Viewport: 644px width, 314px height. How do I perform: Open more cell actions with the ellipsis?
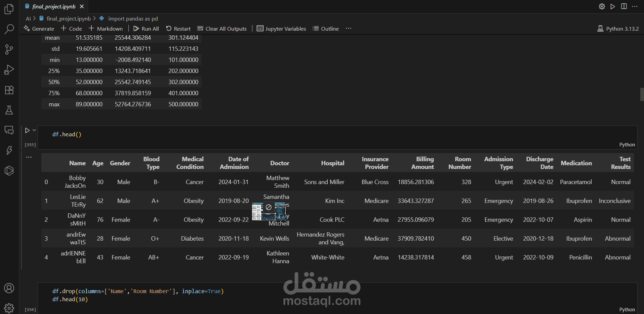pos(29,157)
